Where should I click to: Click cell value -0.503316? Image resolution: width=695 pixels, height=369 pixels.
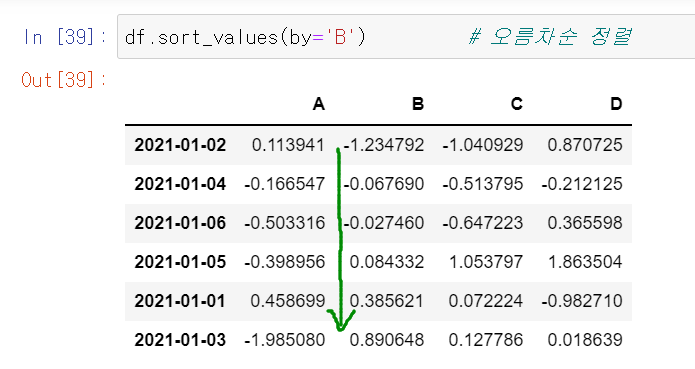285,223
